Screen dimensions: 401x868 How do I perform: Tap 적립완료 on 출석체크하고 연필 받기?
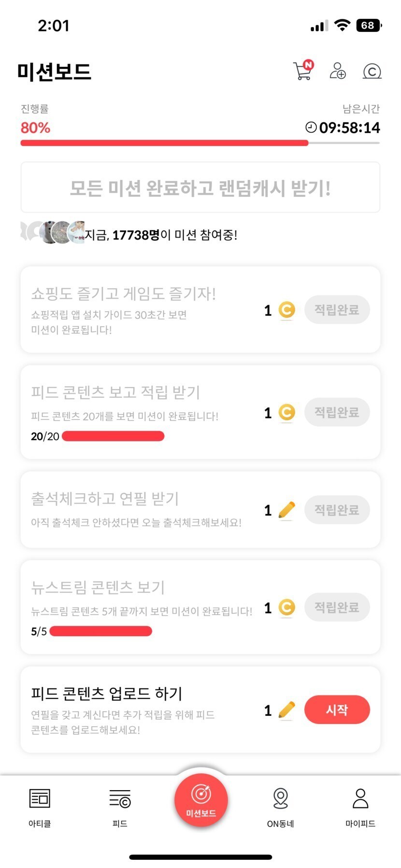[337, 510]
